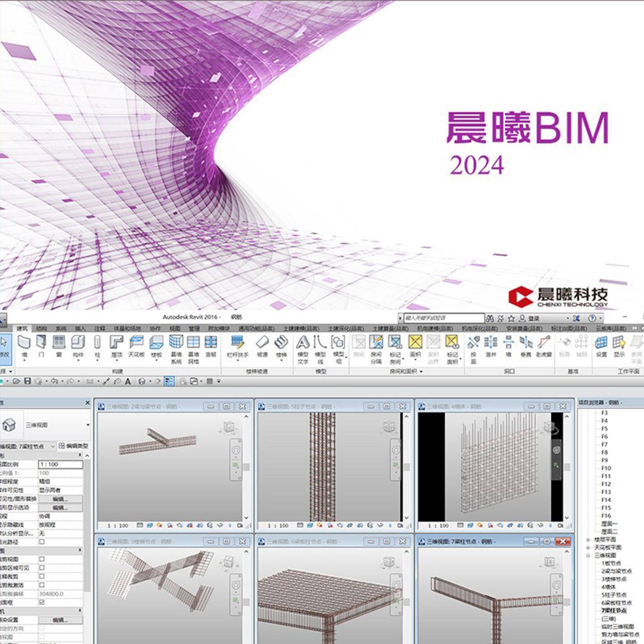644x644 pixels.
Task: Uncheck the 剖面框 checkbox
Action: tap(42, 602)
